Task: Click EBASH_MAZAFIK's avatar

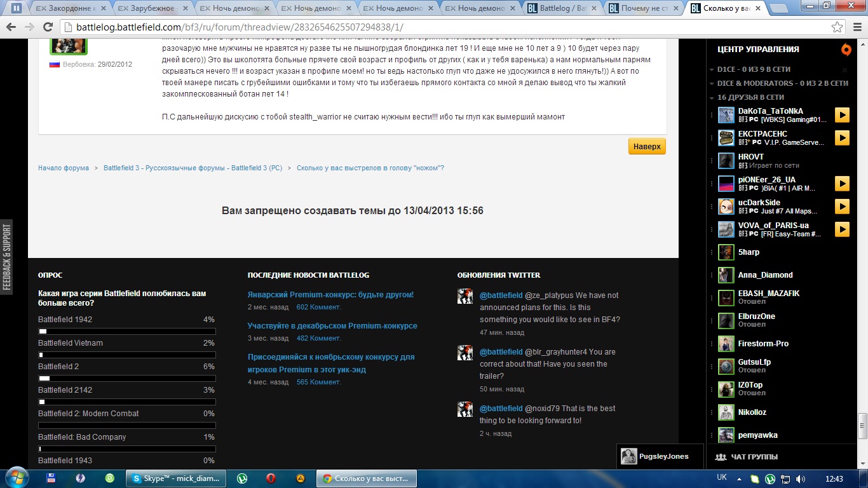Action: [726, 298]
